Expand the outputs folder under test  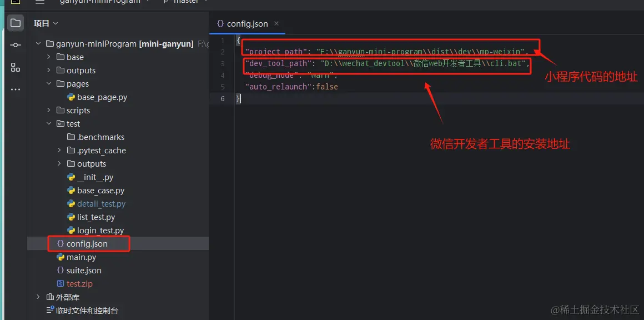click(x=59, y=163)
